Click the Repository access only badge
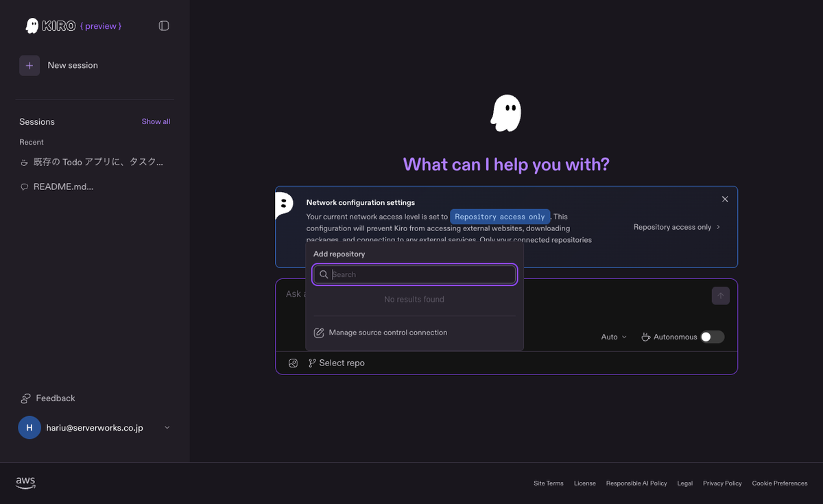823x504 pixels. pyautogui.click(x=500, y=217)
